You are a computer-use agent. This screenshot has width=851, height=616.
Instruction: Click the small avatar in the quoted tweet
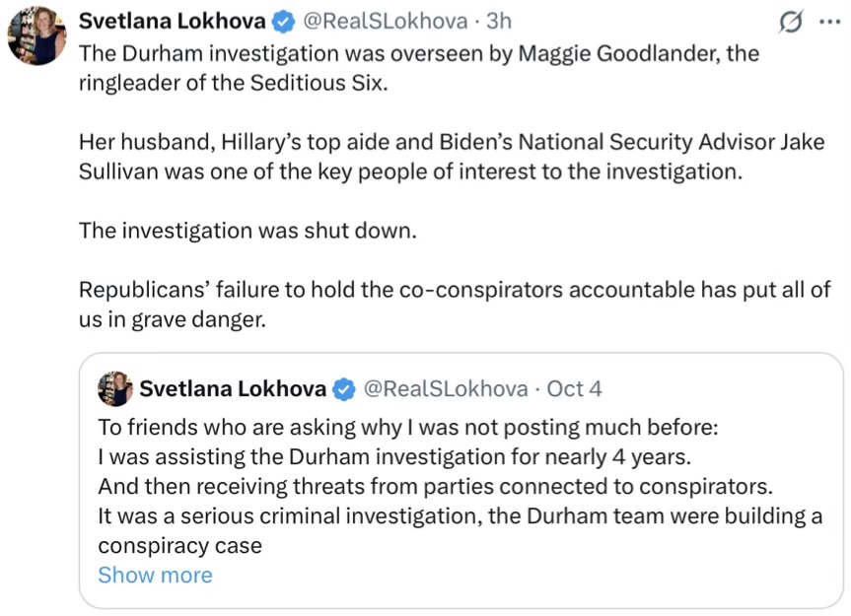point(115,388)
